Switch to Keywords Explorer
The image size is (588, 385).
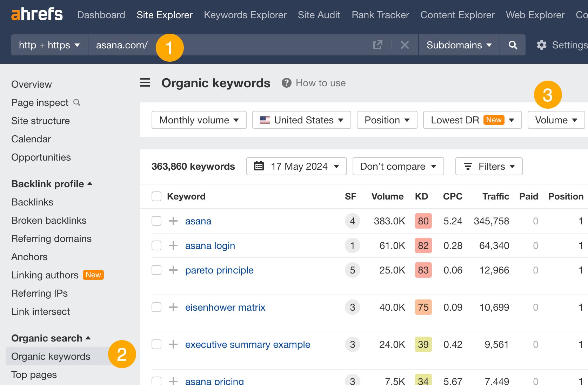pyautogui.click(x=245, y=15)
